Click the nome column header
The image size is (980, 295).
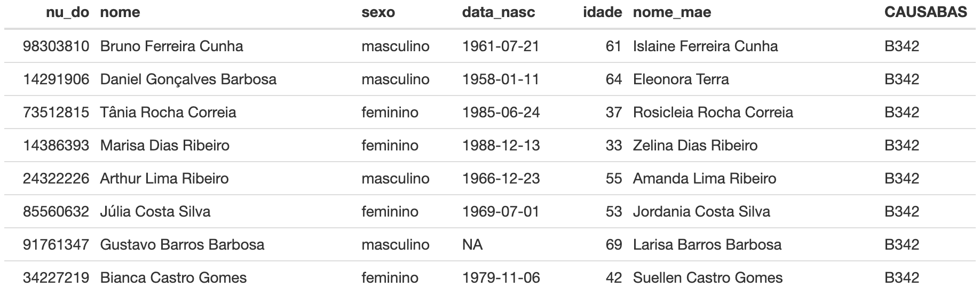pyautogui.click(x=120, y=12)
